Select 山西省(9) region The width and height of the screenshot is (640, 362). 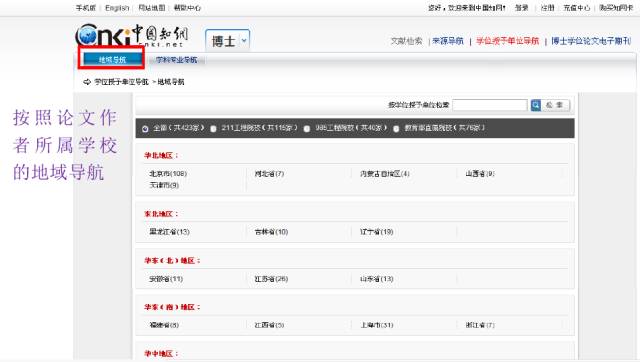coord(480,174)
